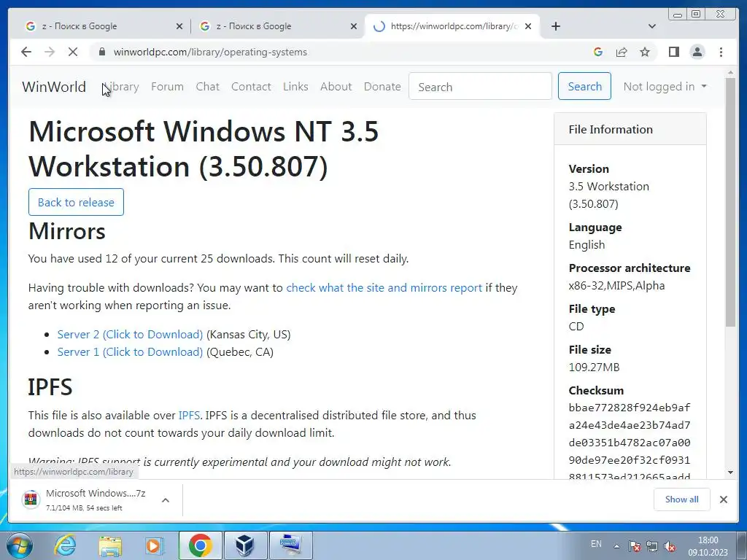Click the 109.27MB file size value
The height and width of the screenshot is (560, 747).
(594, 367)
